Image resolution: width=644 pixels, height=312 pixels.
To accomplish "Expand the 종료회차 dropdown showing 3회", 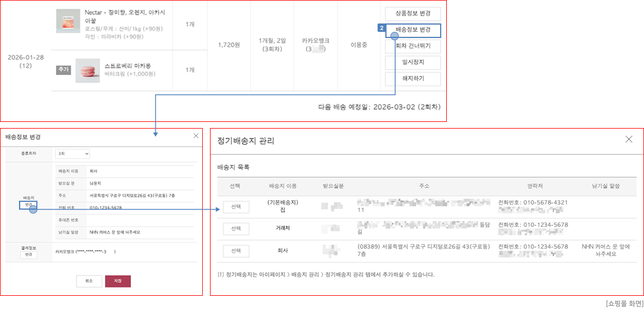I will 73,154.
